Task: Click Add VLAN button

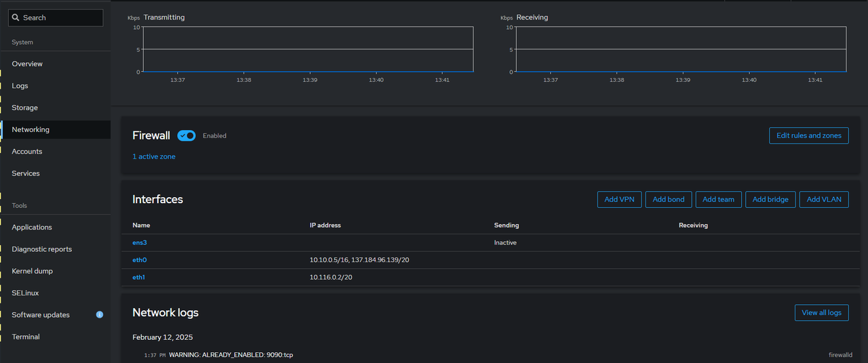Action: pyautogui.click(x=824, y=199)
